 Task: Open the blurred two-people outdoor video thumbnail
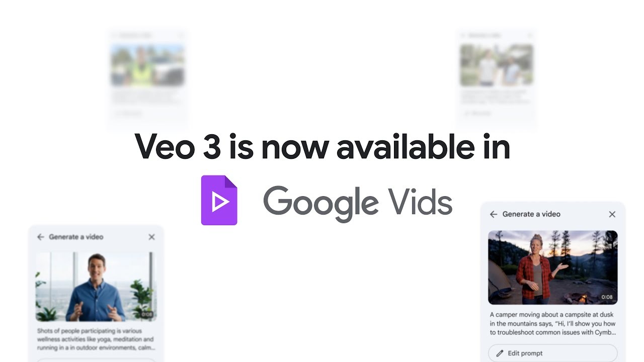497,65
